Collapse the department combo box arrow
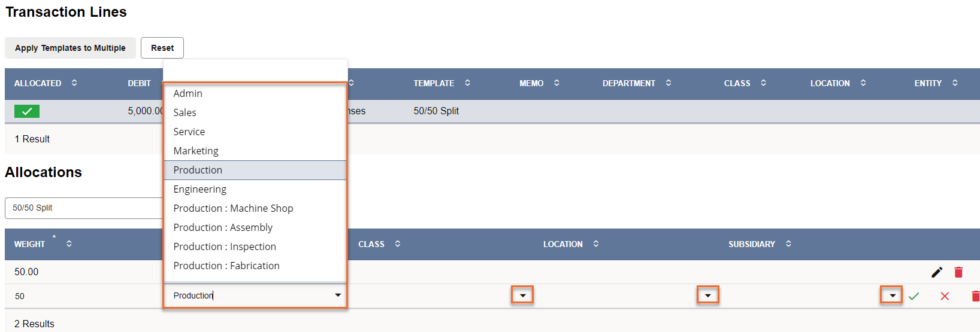This screenshot has width=980, height=332. pyautogui.click(x=338, y=296)
